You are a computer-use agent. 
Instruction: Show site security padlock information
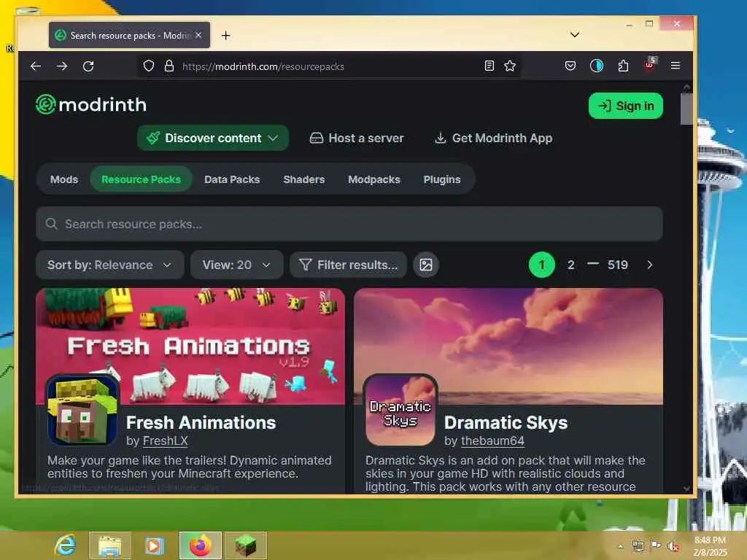click(169, 66)
